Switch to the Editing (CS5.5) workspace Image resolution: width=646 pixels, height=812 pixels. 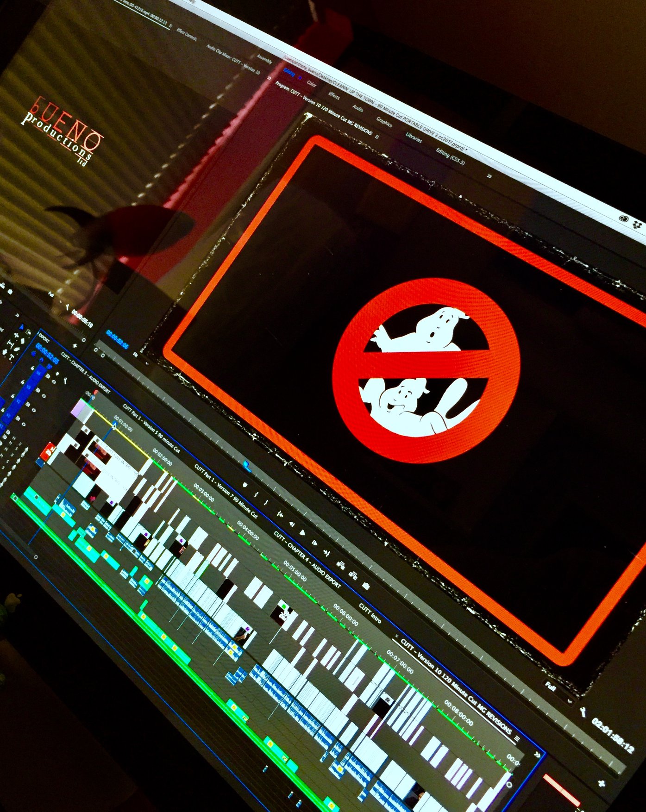450,156
